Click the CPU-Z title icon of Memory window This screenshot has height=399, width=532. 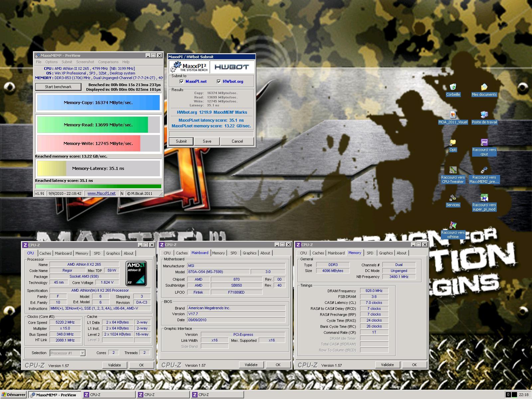click(298, 245)
